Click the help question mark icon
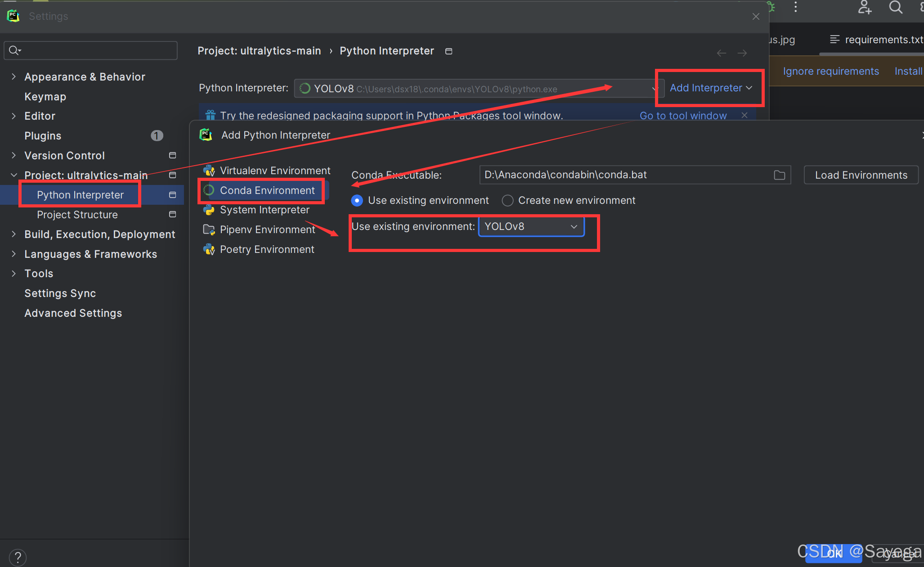This screenshot has width=924, height=567. [x=18, y=558]
